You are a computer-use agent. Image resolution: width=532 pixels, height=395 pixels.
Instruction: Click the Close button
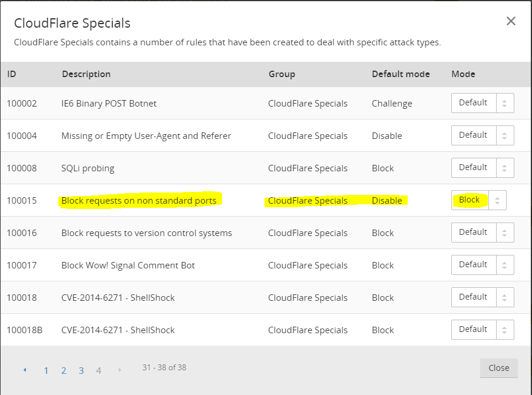pyautogui.click(x=498, y=367)
